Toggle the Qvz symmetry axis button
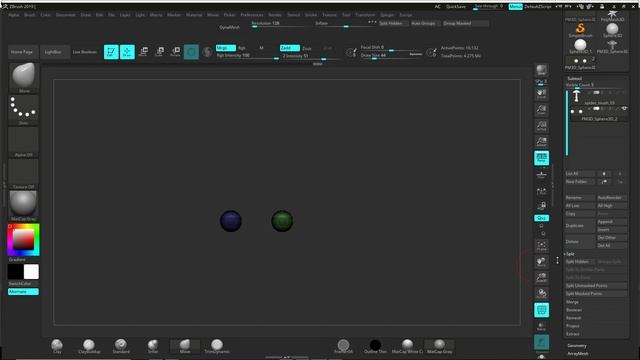 click(x=542, y=218)
